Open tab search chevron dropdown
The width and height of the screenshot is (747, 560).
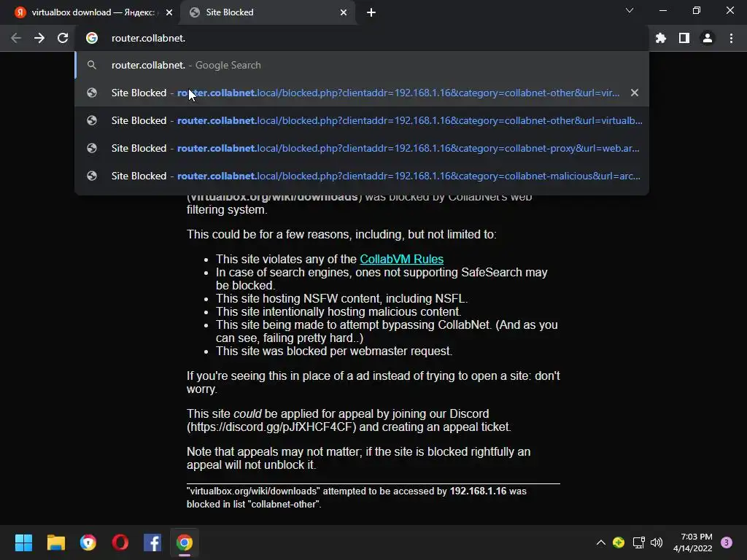coord(630,10)
